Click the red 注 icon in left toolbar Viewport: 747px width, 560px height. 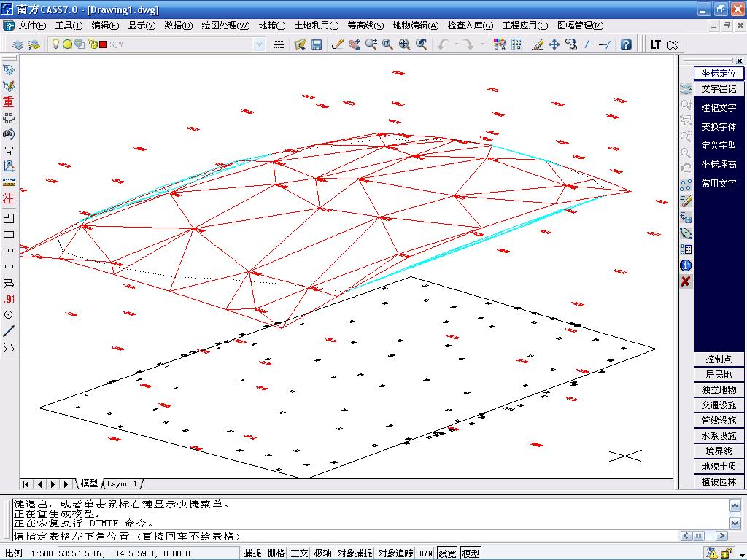(9, 198)
